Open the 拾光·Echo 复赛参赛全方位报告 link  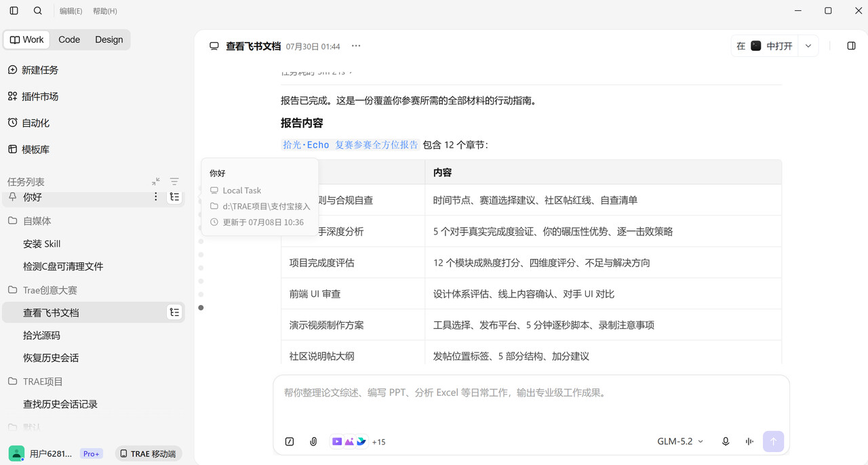coord(351,144)
